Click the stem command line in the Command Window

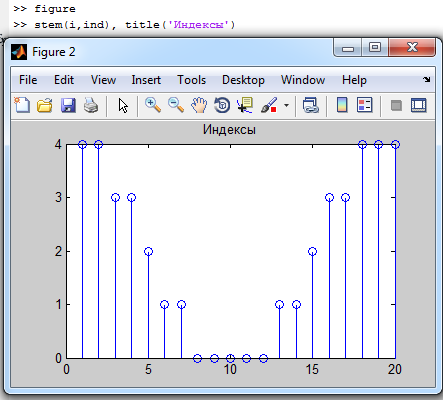tap(124, 25)
